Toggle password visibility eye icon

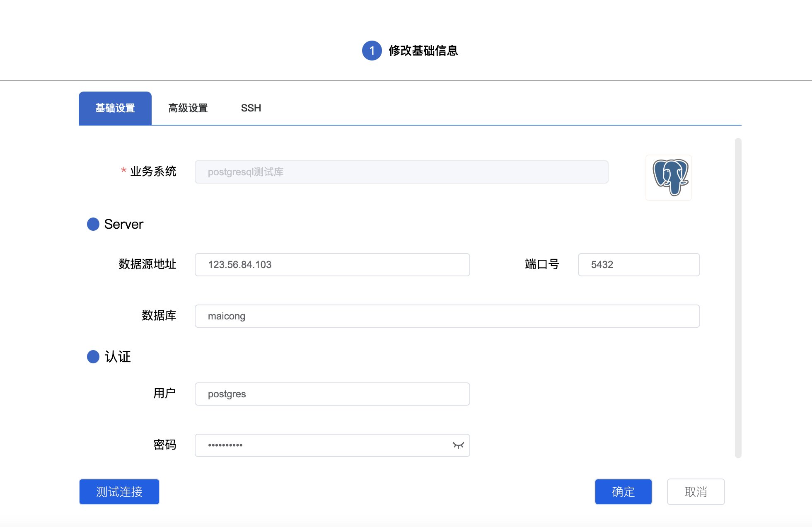tap(458, 445)
